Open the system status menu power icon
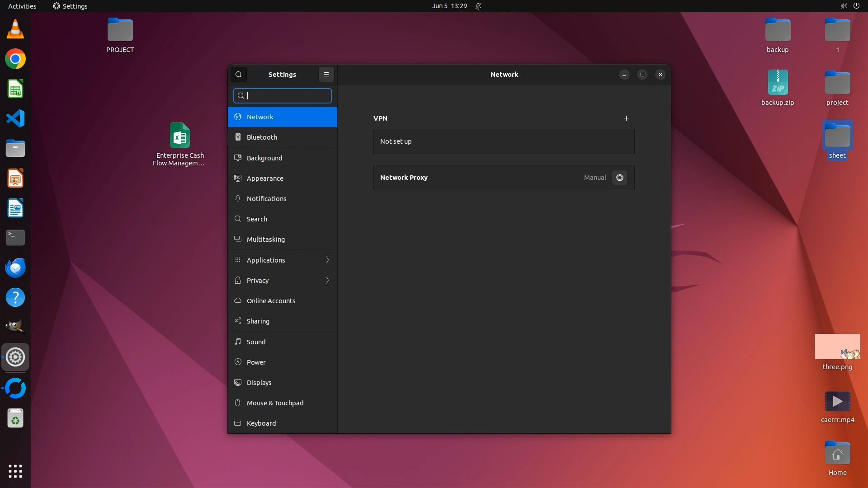Viewport: 868px width, 488px height. pos(856,6)
